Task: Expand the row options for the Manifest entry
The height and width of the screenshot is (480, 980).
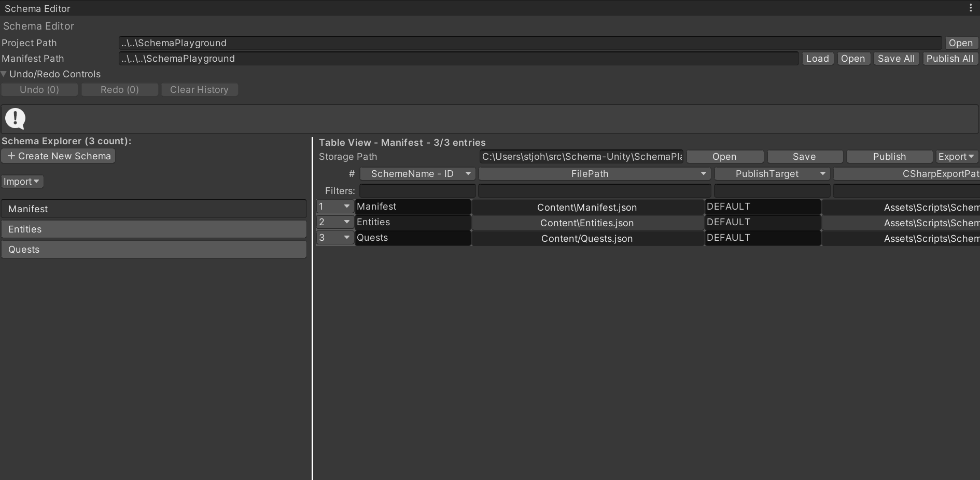Action: 347,207
